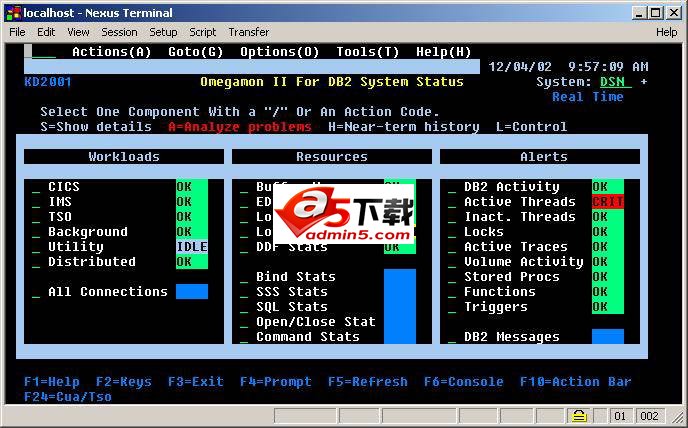The image size is (688, 428).
Task: Select the input field before Bind Stats
Action: tap(244, 278)
